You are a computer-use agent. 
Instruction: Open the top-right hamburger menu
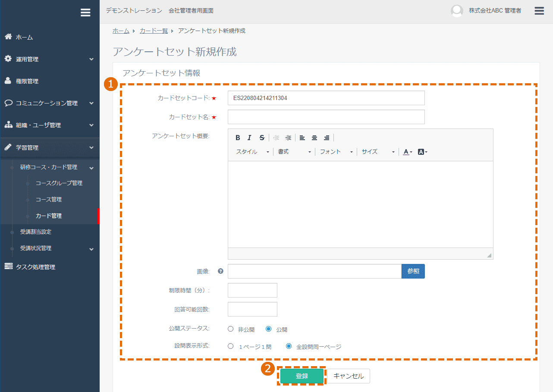coord(539,11)
